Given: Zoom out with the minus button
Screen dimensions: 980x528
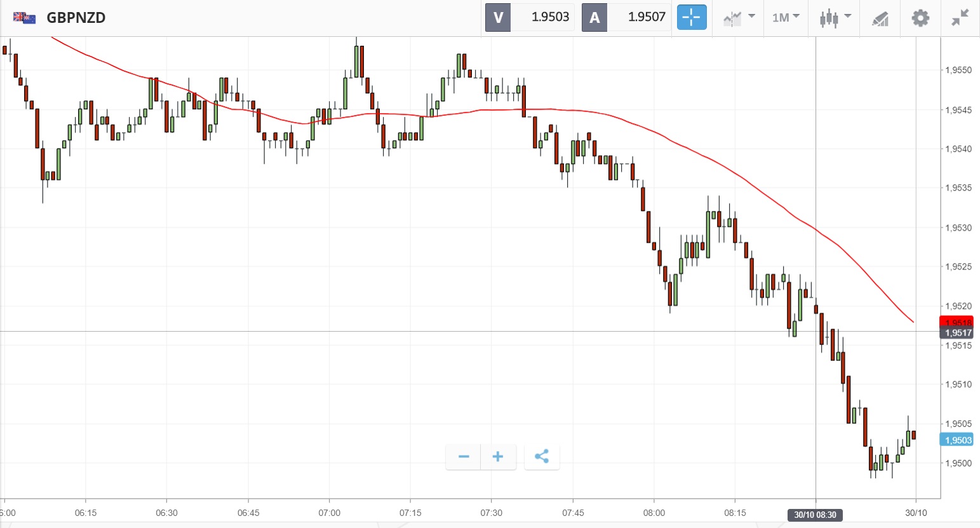Looking at the screenshot, I should point(464,456).
